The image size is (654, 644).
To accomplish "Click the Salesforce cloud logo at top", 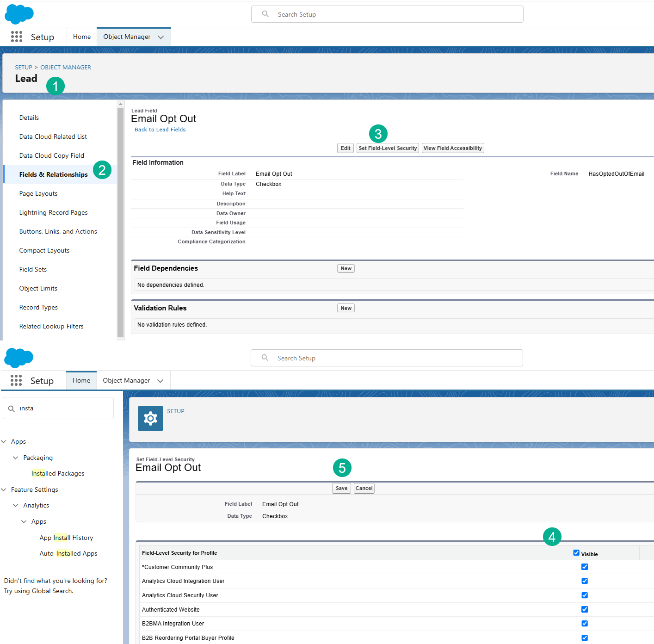I will point(19,14).
